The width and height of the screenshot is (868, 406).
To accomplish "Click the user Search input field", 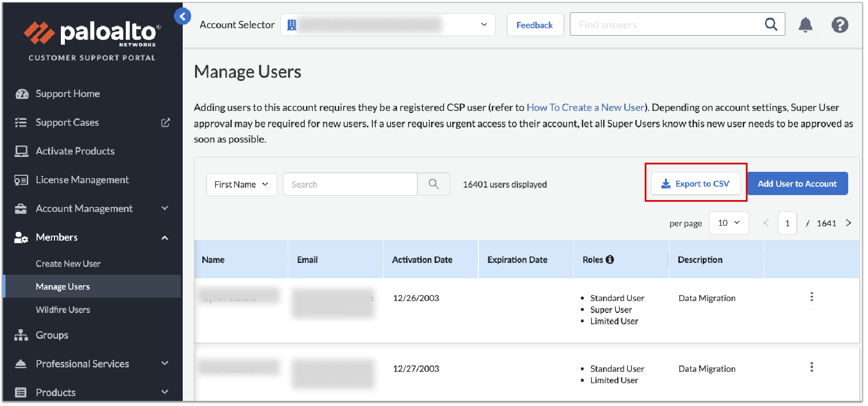I will [350, 184].
